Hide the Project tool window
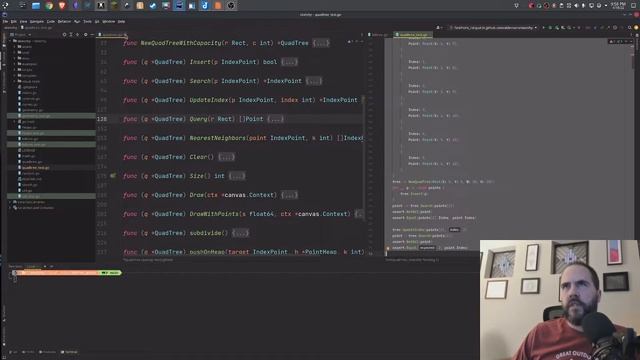 pos(92,35)
